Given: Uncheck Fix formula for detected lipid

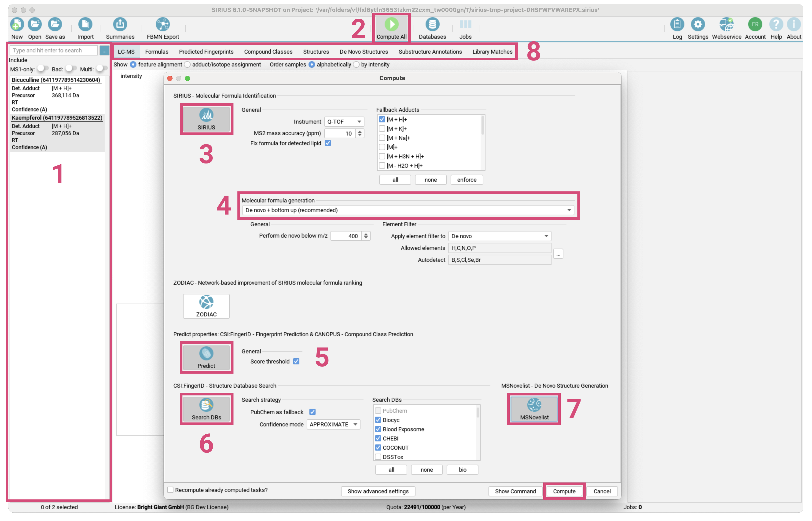Looking at the screenshot, I should [328, 143].
